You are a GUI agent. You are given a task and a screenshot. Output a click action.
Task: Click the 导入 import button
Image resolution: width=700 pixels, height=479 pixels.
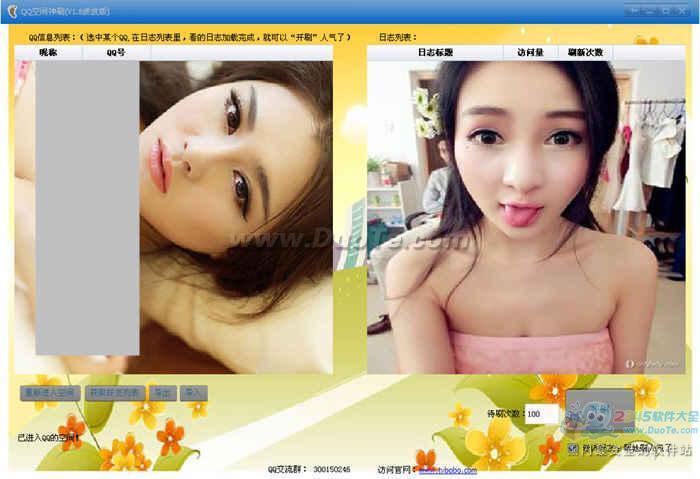[x=193, y=392]
